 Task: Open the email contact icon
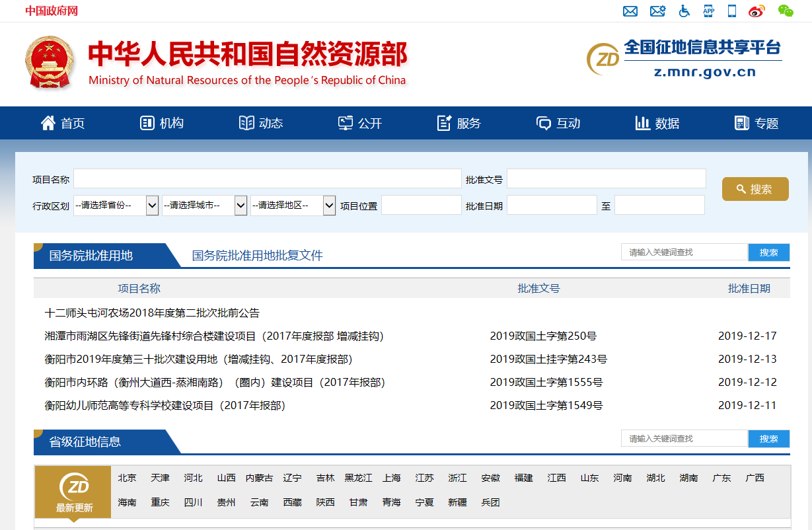(630, 11)
